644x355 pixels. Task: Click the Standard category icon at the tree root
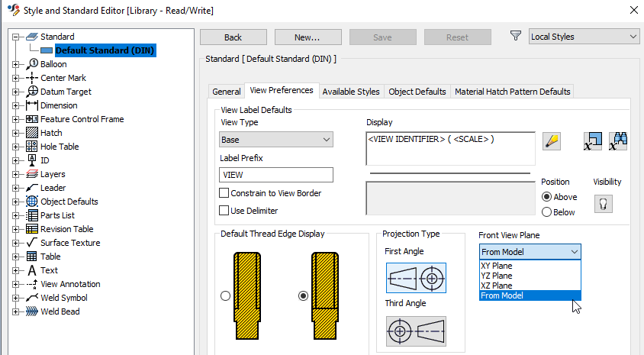pos(32,37)
